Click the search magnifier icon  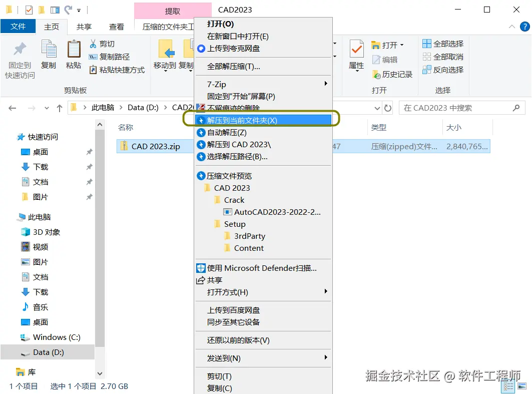point(516,108)
